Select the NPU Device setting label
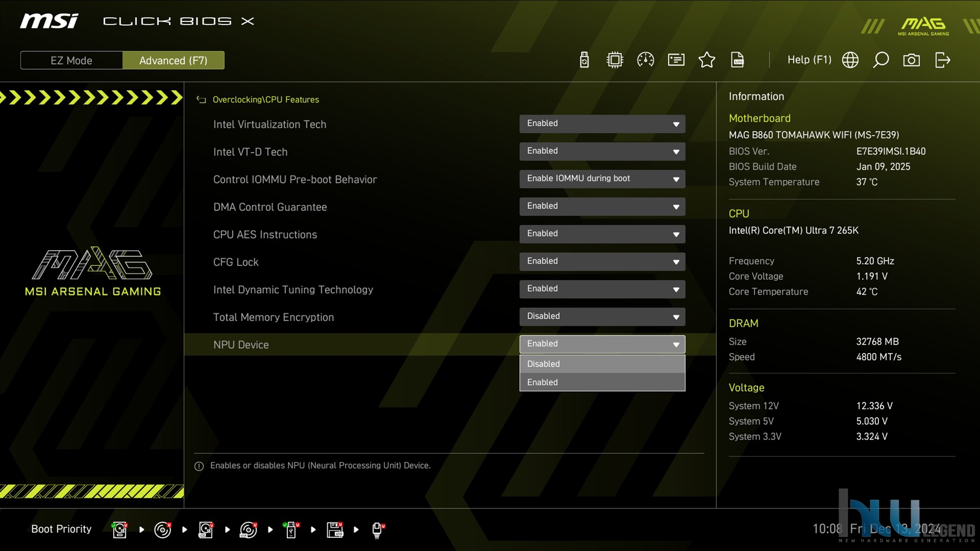This screenshot has width=980, height=551. [241, 345]
